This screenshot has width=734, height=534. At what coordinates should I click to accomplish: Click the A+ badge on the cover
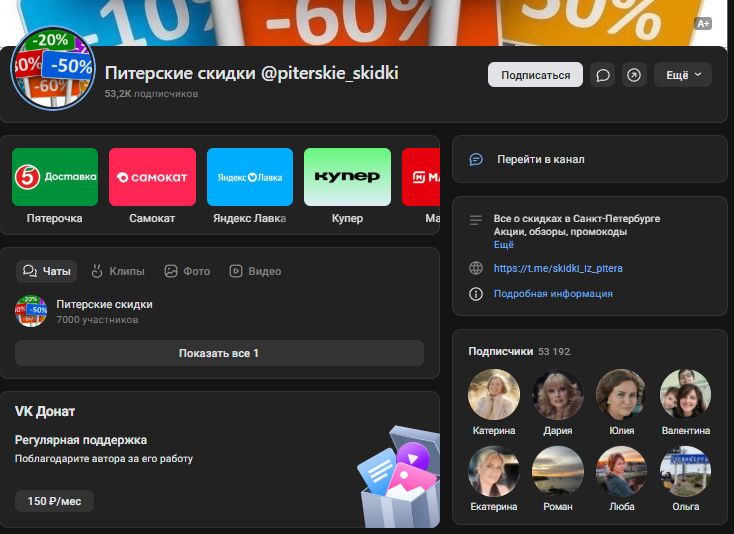tap(703, 23)
